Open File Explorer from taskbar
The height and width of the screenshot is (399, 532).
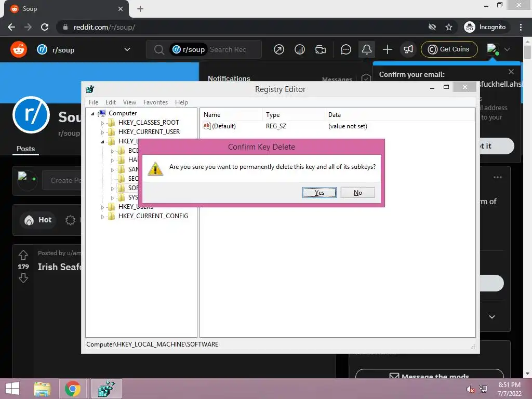42,389
